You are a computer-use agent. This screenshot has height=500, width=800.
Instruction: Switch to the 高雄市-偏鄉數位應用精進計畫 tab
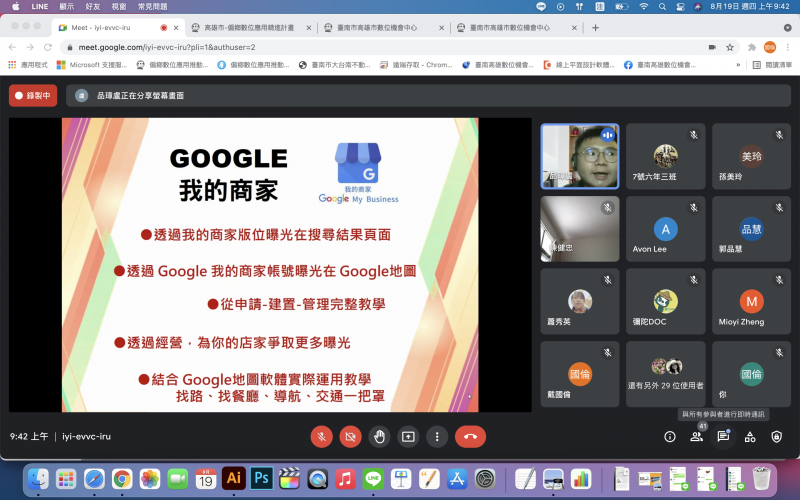pyautogui.click(x=249, y=28)
